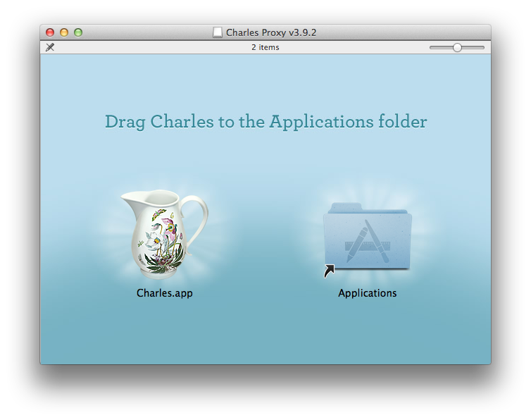
Task: Click the crossed-out pencil read-only icon
Action: 50,47
